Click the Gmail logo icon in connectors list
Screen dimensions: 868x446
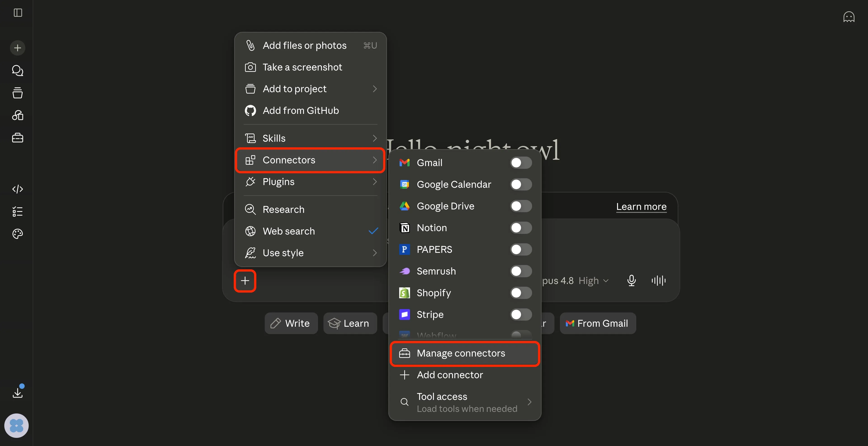[404, 163]
